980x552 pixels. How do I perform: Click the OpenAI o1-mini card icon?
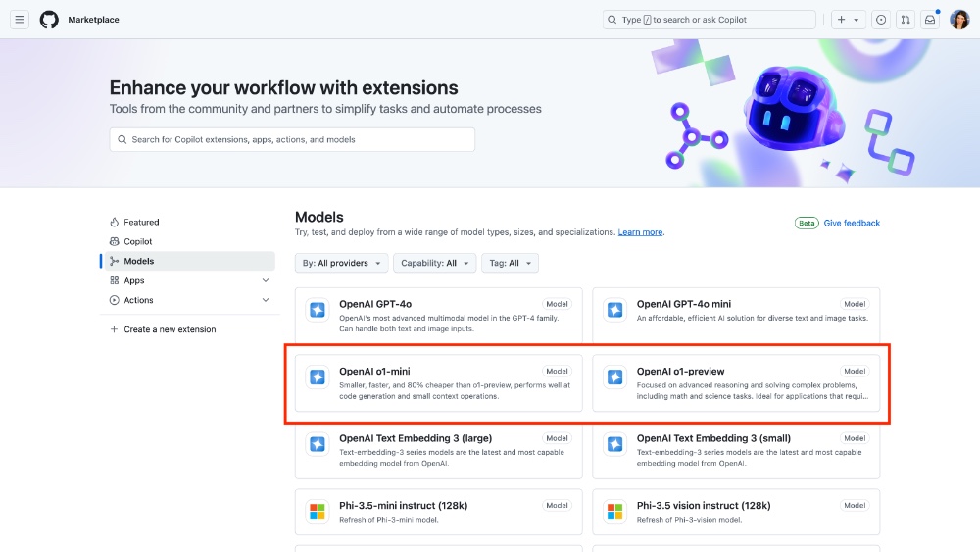[x=318, y=376]
